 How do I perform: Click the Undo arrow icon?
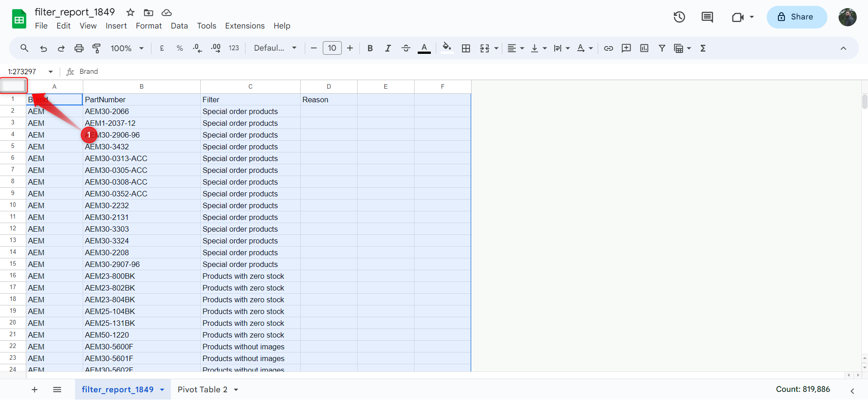[43, 48]
